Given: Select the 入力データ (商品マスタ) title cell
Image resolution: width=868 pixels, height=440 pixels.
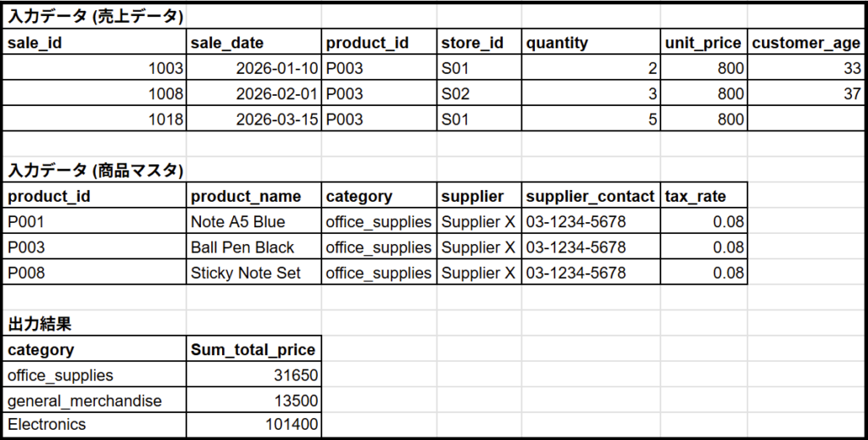Looking at the screenshot, I should point(95,170).
